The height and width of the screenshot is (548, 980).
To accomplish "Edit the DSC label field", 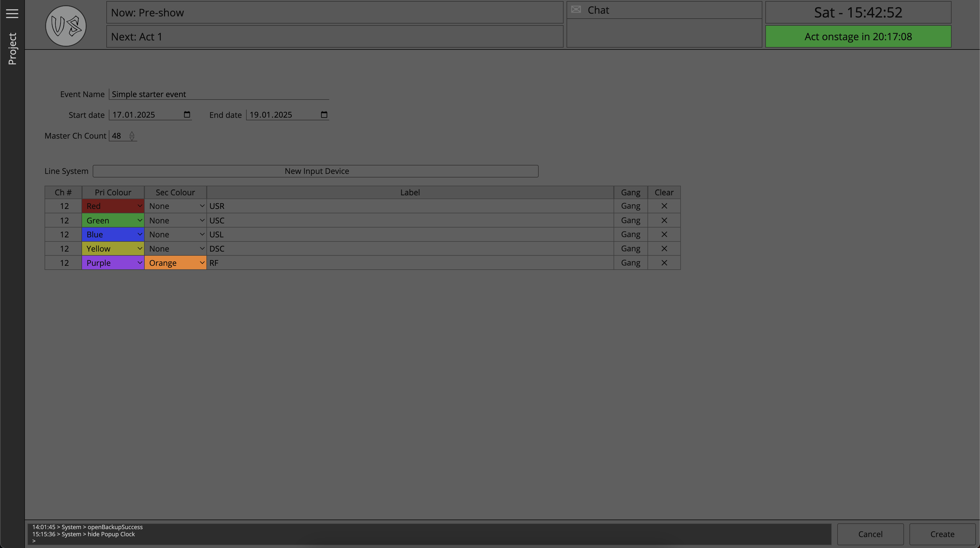I will [x=410, y=249].
